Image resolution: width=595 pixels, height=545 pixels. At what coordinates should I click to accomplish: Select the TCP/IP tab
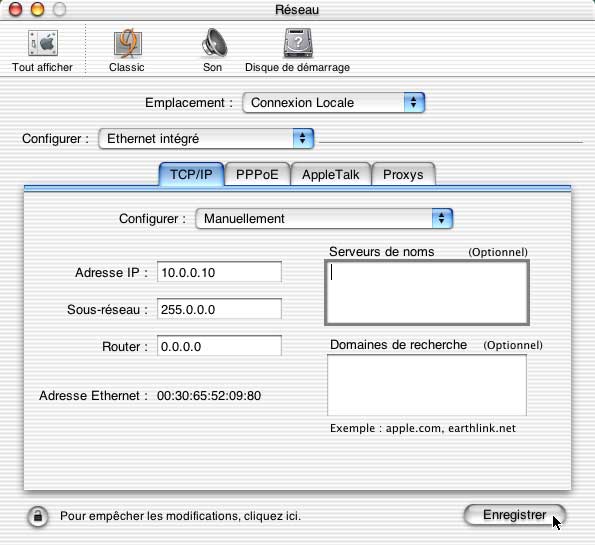[x=191, y=175]
